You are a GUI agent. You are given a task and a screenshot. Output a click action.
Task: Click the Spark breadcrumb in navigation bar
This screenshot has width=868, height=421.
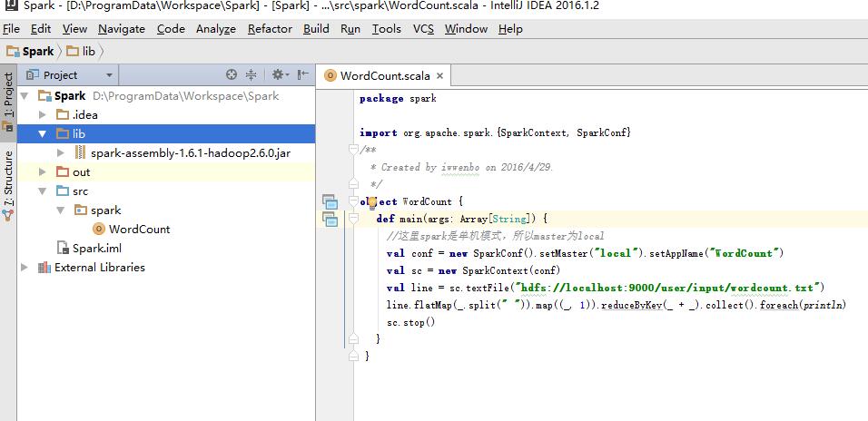(37, 52)
